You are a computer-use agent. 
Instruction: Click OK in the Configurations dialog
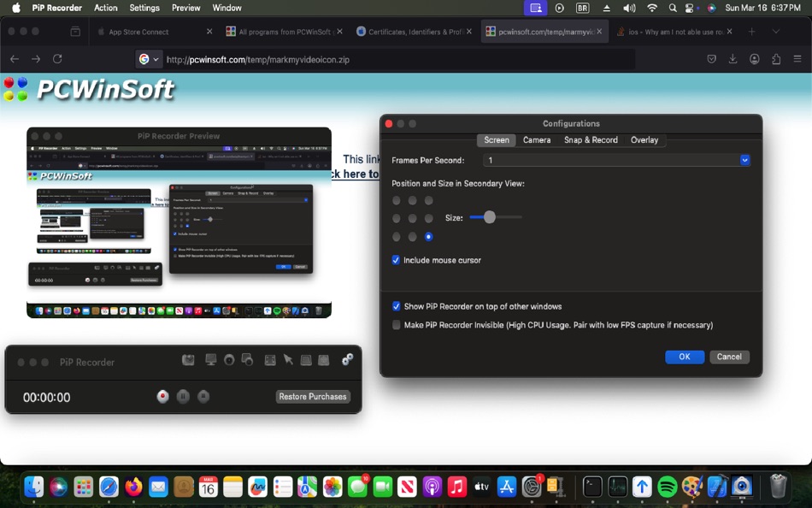(x=685, y=357)
